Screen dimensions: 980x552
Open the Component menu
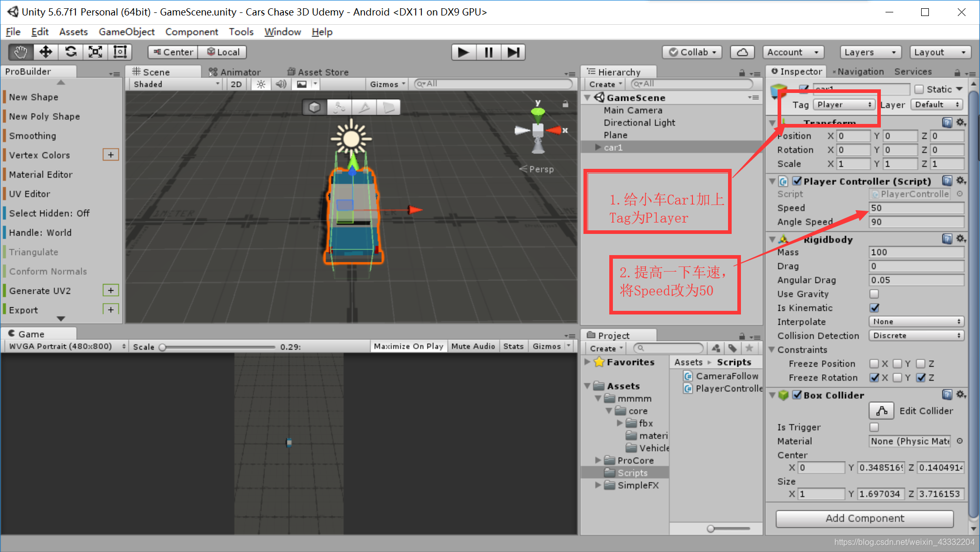click(192, 32)
